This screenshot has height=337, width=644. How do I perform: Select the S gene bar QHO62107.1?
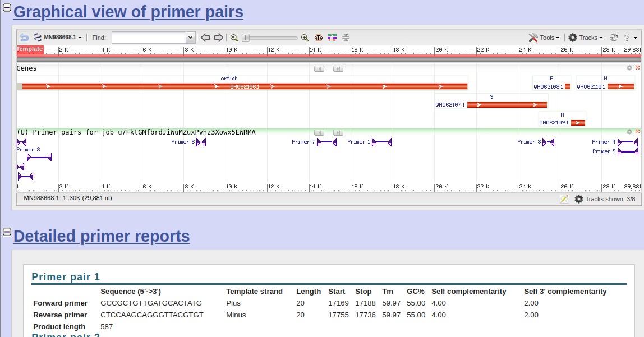pyautogui.click(x=508, y=105)
